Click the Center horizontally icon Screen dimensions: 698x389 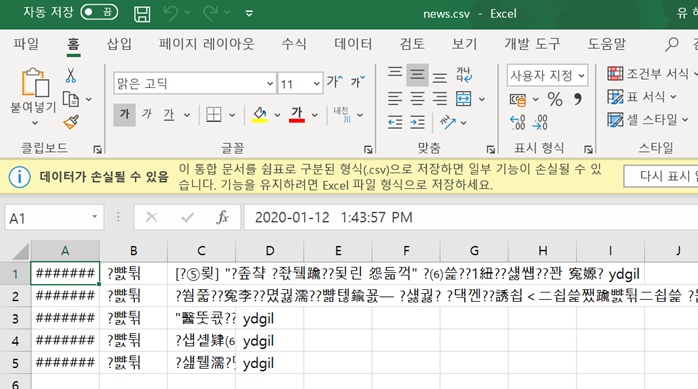[417, 98]
